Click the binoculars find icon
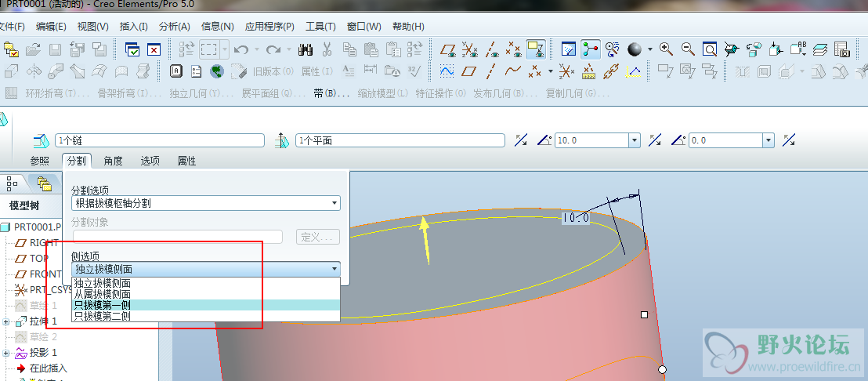Image resolution: width=868 pixels, height=381 pixels. point(305,50)
